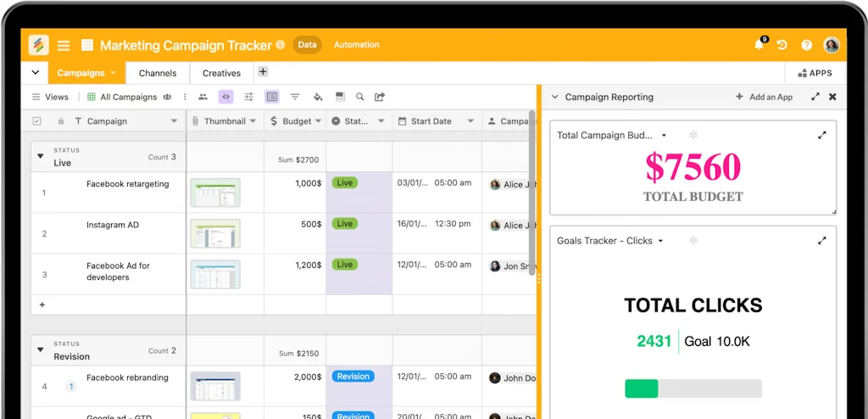Viewport: 868px width, 419px height.
Task: Open view options three-dot menu
Action: (185, 97)
